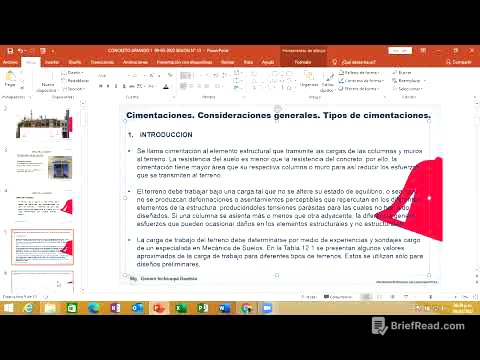The width and height of the screenshot is (480, 360).
Task: Click the slide title Cimentaciones text
Action: click(278, 115)
